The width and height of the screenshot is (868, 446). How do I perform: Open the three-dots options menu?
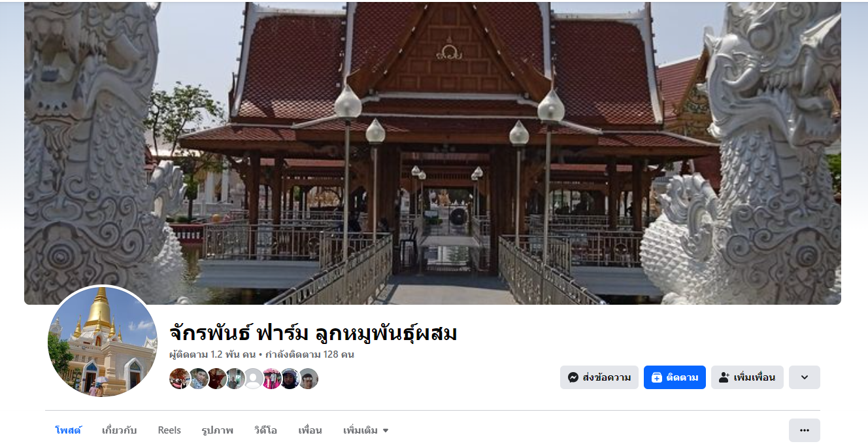805,430
